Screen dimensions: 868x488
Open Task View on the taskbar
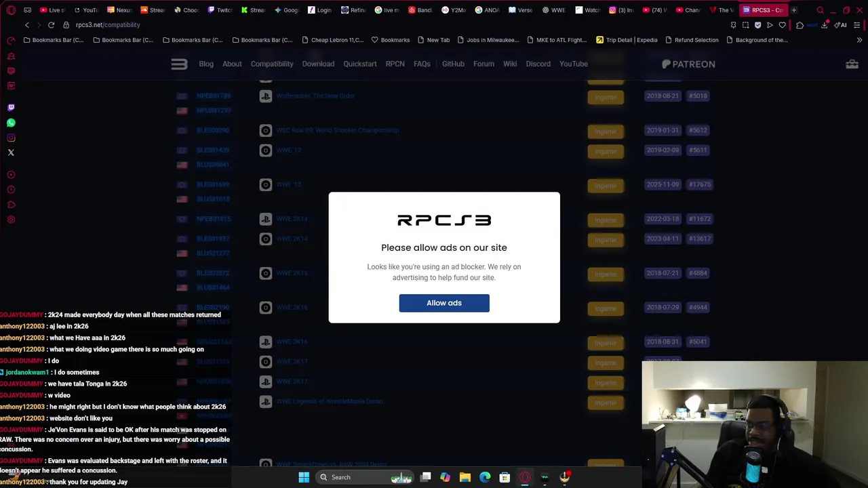(426, 477)
